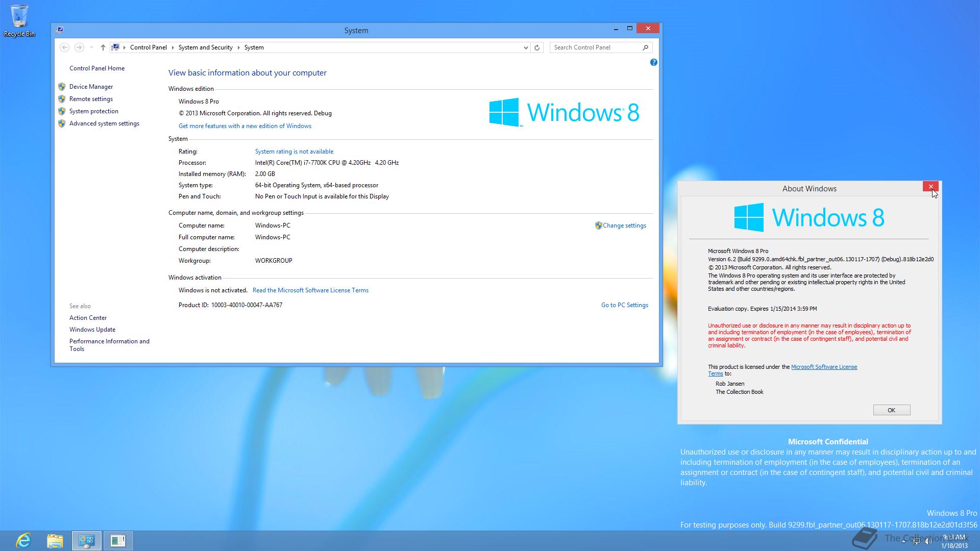
Task: Select Control Panel in the breadcrumb
Action: [x=148, y=47]
